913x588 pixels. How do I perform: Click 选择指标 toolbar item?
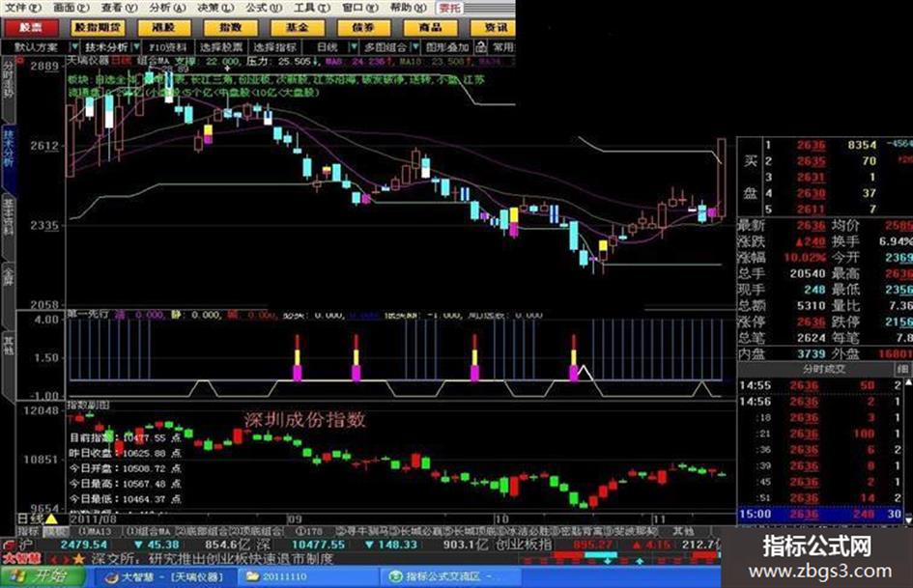click(275, 47)
